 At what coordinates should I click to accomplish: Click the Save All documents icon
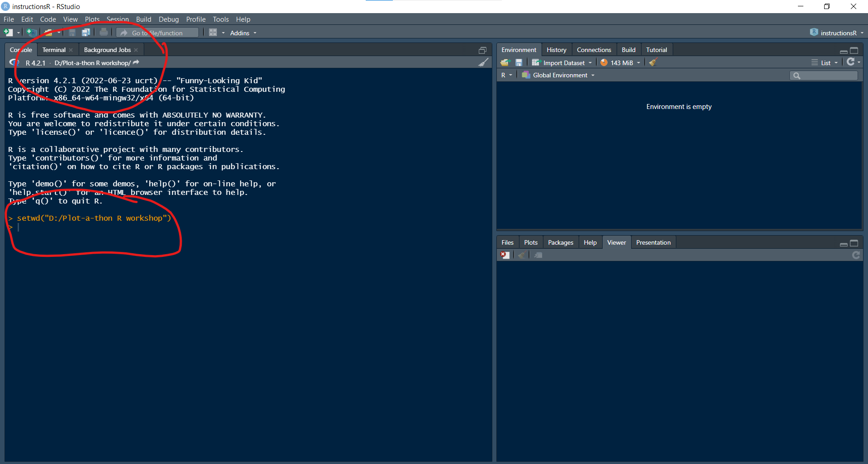pyautogui.click(x=85, y=33)
